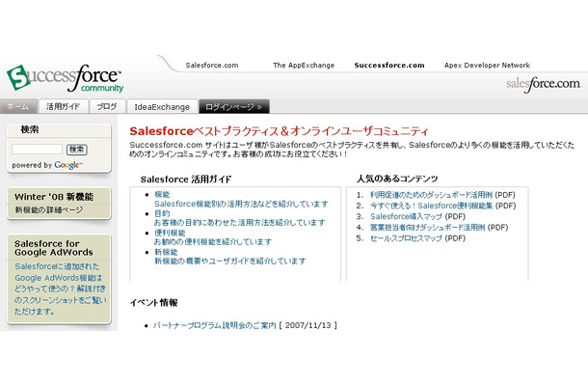The width and height of the screenshot is (588, 386).
Task: Open 営業担当者向けダッシュボード活用例 PDF link
Action: 427,228
